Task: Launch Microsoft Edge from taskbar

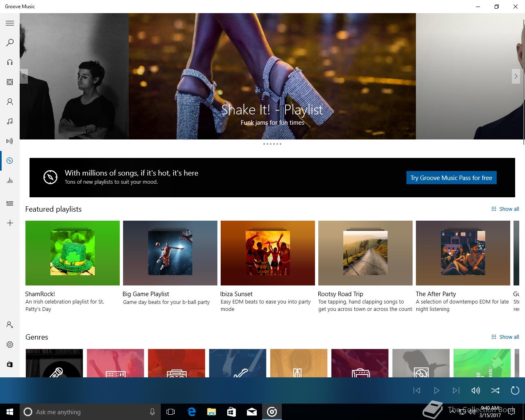Action: (192, 412)
